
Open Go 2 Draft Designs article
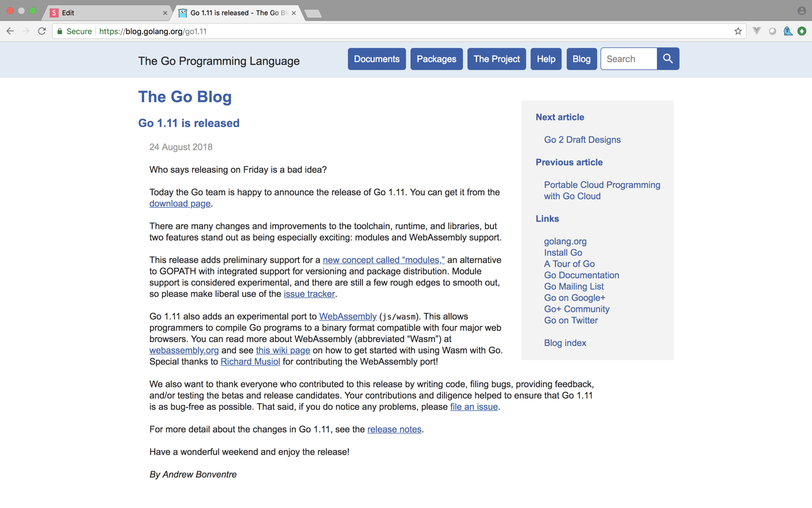[582, 140]
